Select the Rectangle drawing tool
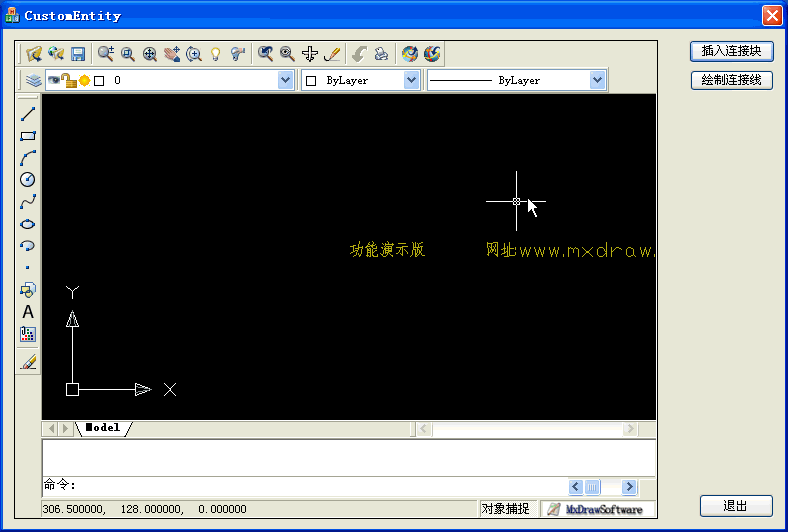This screenshot has width=788, height=532. (x=28, y=136)
